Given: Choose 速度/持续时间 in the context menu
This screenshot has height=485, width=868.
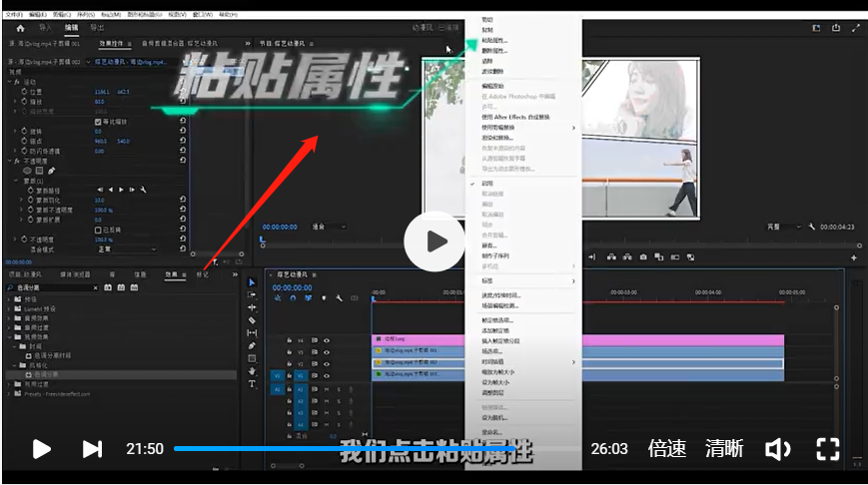Looking at the screenshot, I should tap(501, 295).
